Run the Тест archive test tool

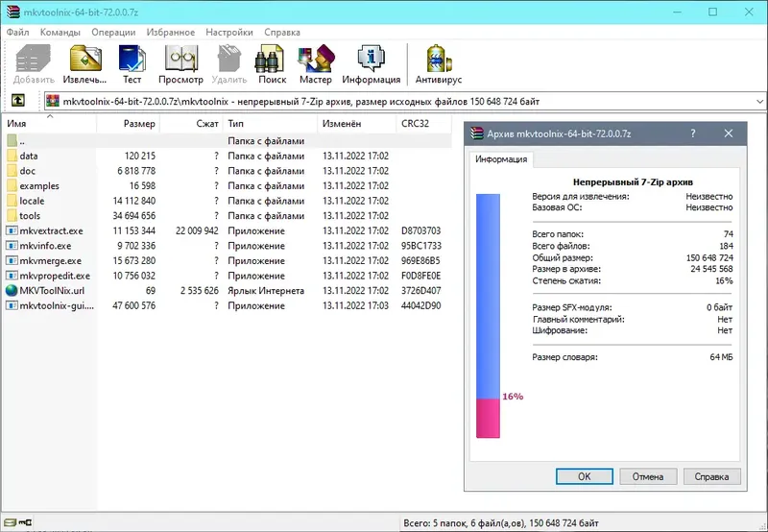click(132, 59)
